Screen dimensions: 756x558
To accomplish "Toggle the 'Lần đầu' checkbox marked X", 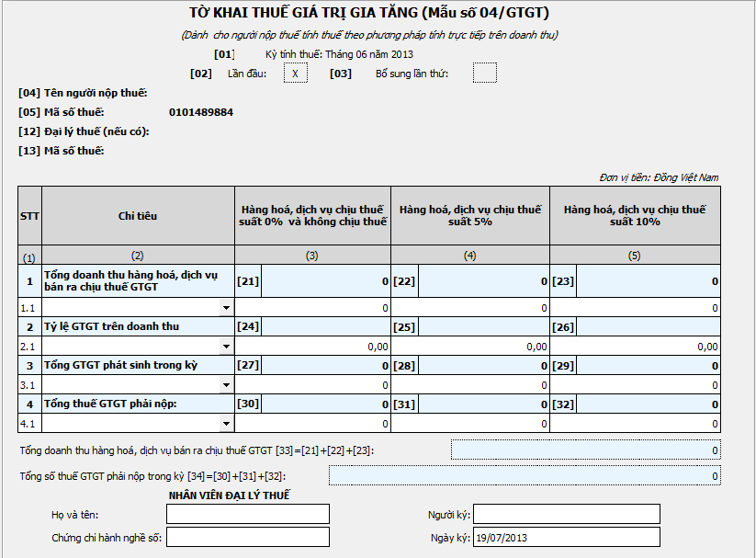I will (x=295, y=74).
